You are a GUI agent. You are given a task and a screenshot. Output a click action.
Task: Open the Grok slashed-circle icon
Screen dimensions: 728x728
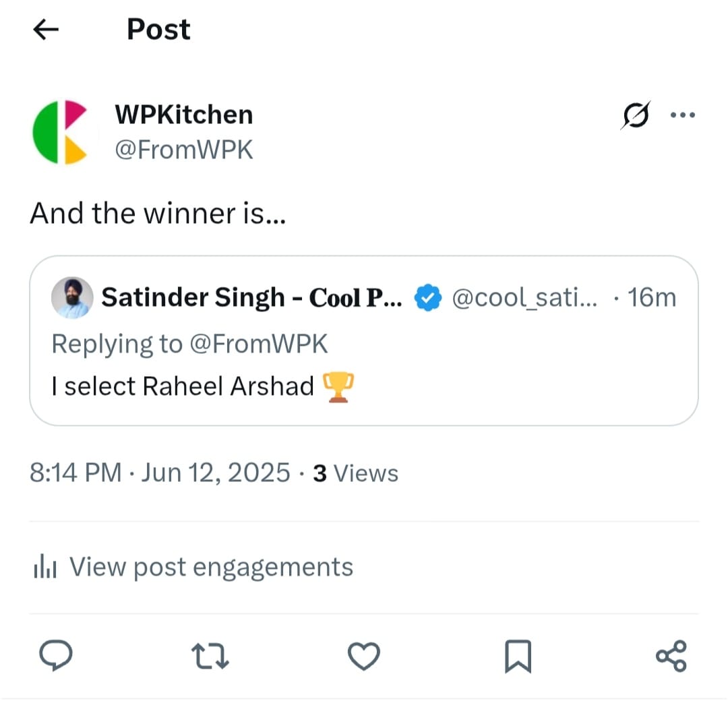636,115
